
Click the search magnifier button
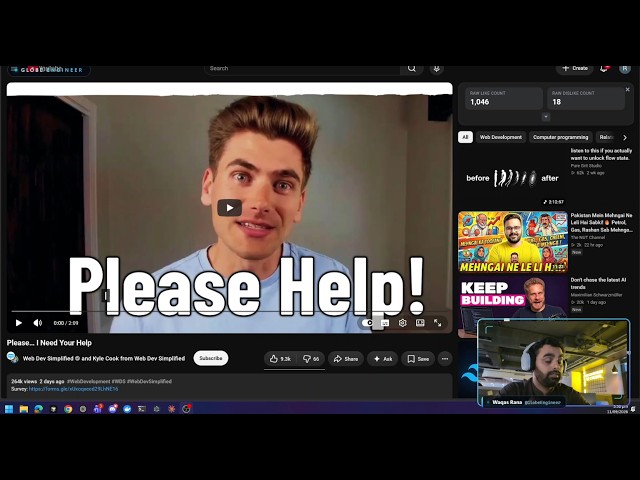[x=412, y=69]
